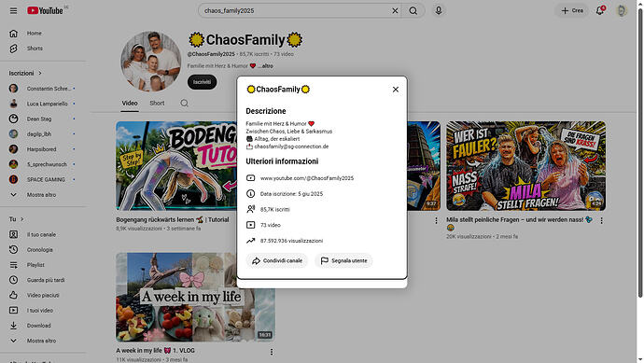Open Constantin Schre... subscription
644x363 pixels.
coord(43,89)
